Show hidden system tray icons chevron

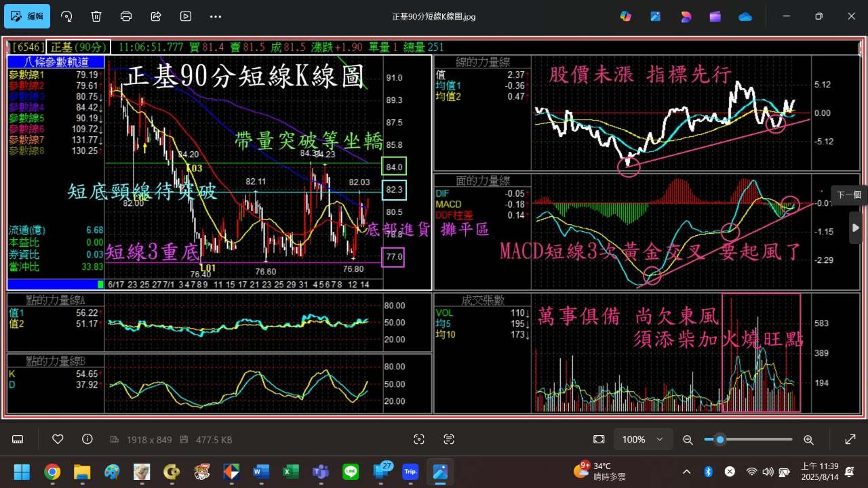[686, 472]
